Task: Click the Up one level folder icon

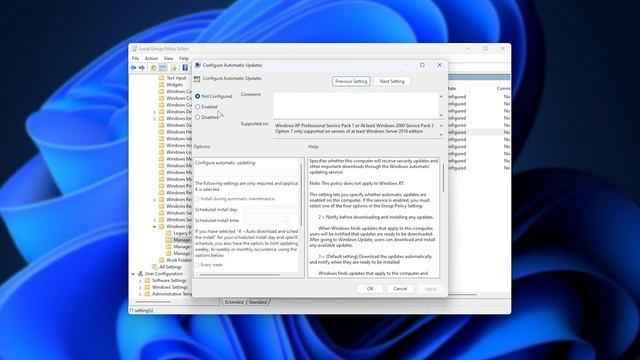Action: (153, 68)
